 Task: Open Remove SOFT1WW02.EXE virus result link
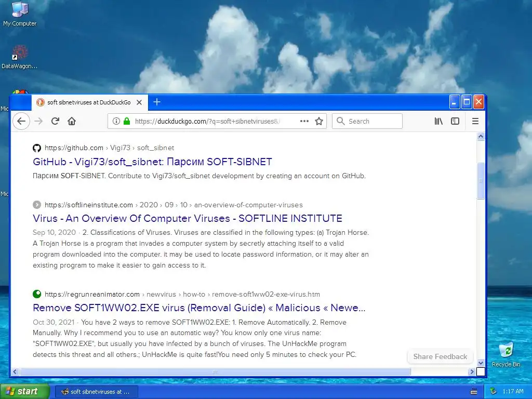point(199,308)
